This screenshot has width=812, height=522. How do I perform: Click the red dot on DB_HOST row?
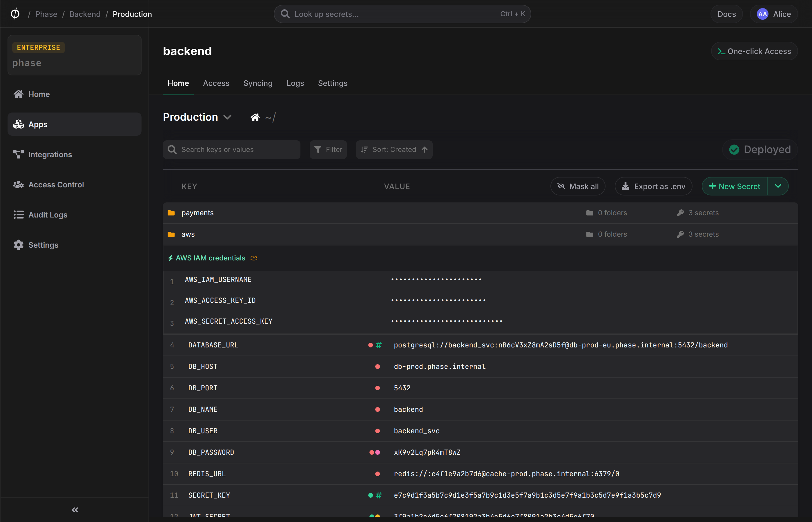[378, 367]
